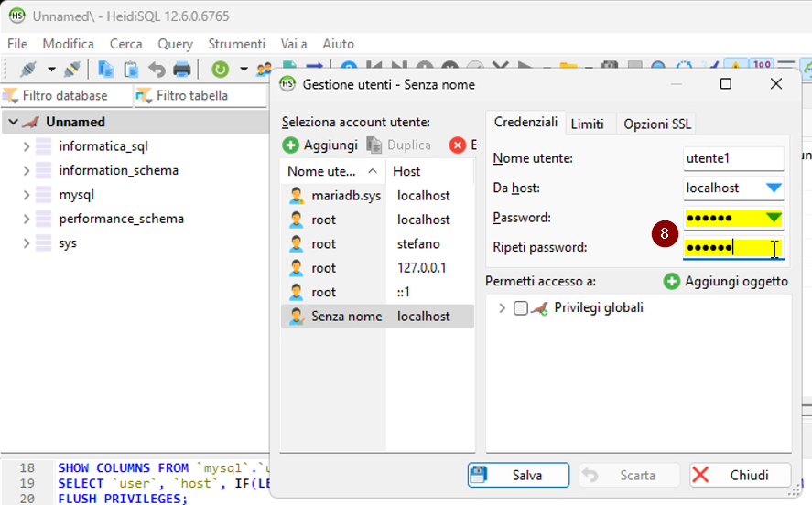The image size is (812, 505).
Task: Click the user manager people icon in toolbar
Action: [x=265, y=69]
